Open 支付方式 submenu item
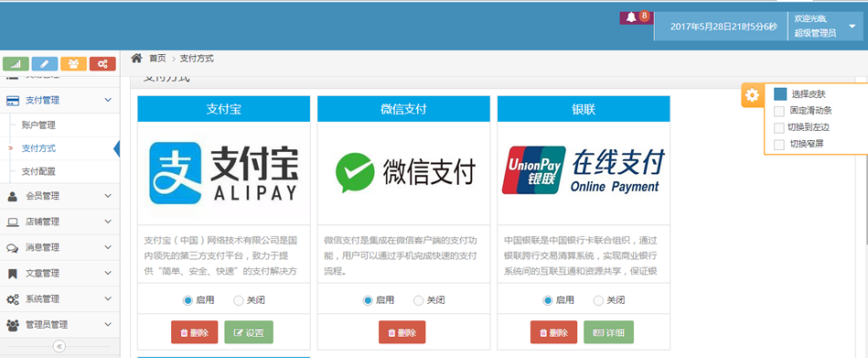The height and width of the screenshot is (358, 868). click(38, 148)
